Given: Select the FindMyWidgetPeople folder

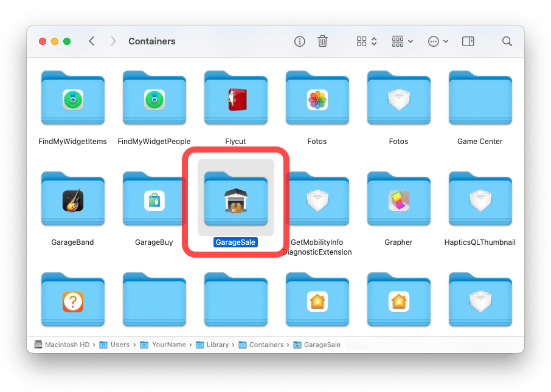Looking at the screenshot, I should click(154, 98).
